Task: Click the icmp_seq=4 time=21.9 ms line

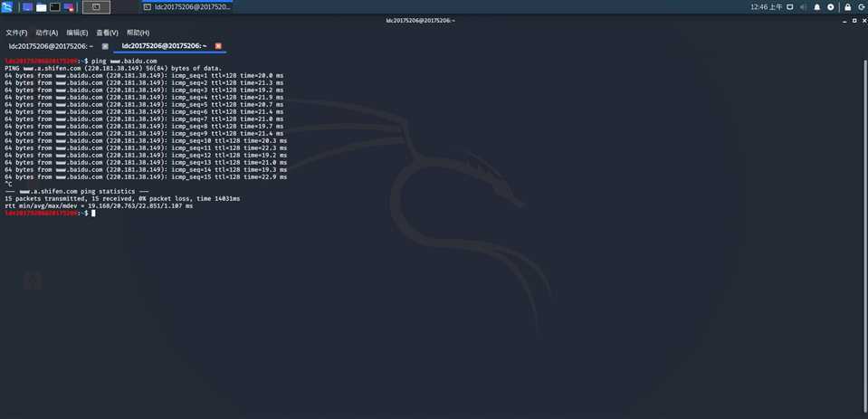Action: tap(144, 97)
